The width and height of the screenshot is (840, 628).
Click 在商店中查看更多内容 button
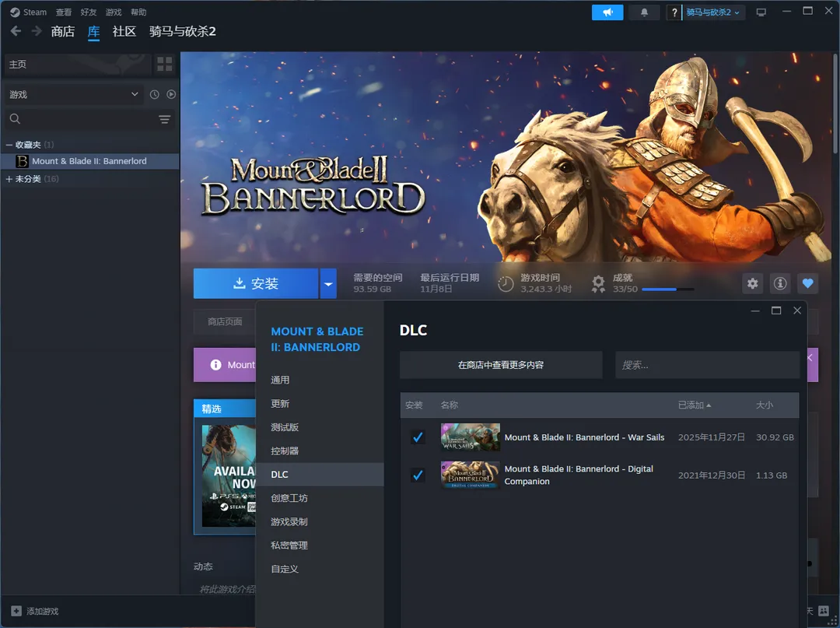coord(501,365)
